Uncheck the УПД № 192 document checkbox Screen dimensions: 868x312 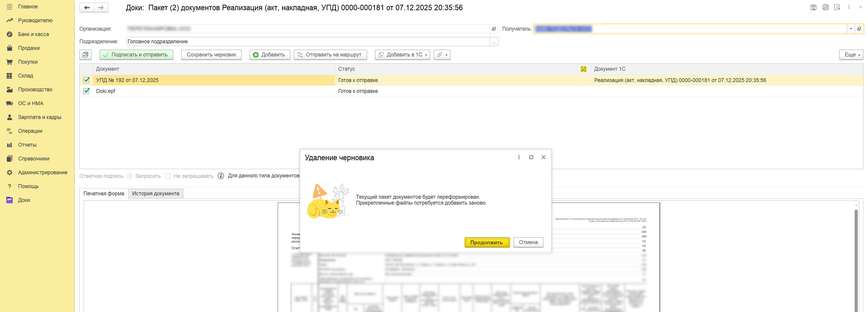pos(86,80)
